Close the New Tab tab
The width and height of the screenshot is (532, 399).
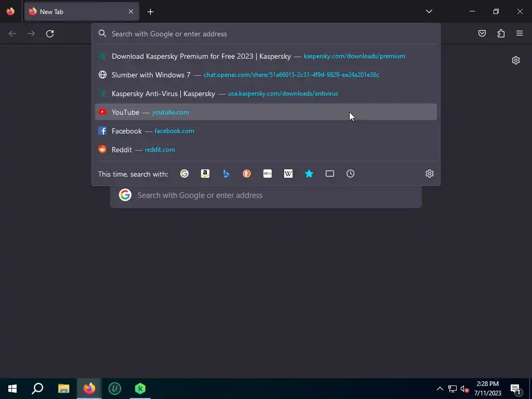pos(131,11)
